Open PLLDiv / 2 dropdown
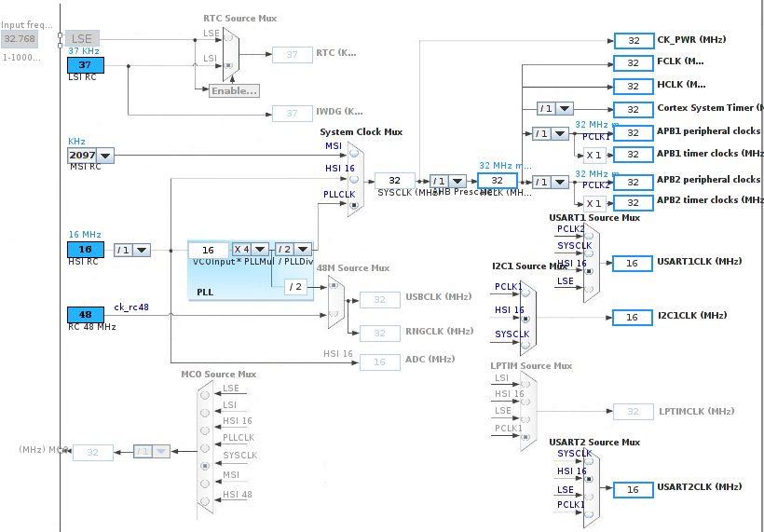Viewport: 764px width, 532px height. coord(303,250)
